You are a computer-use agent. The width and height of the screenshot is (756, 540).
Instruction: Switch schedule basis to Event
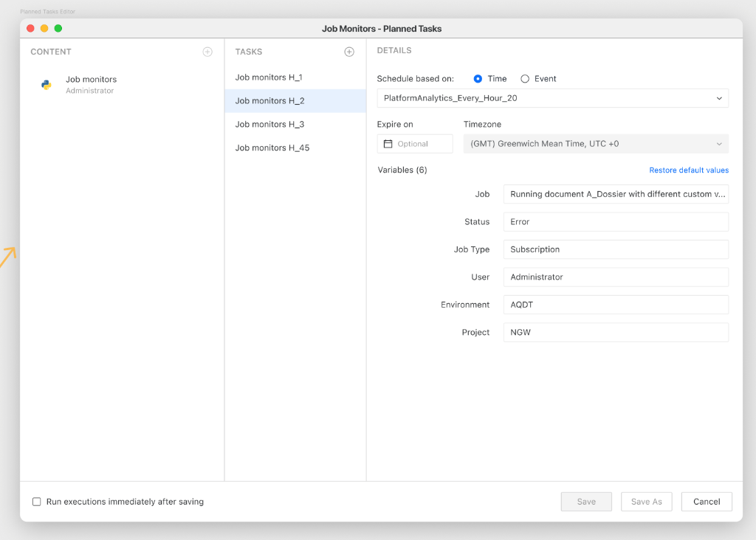point(525,78)
